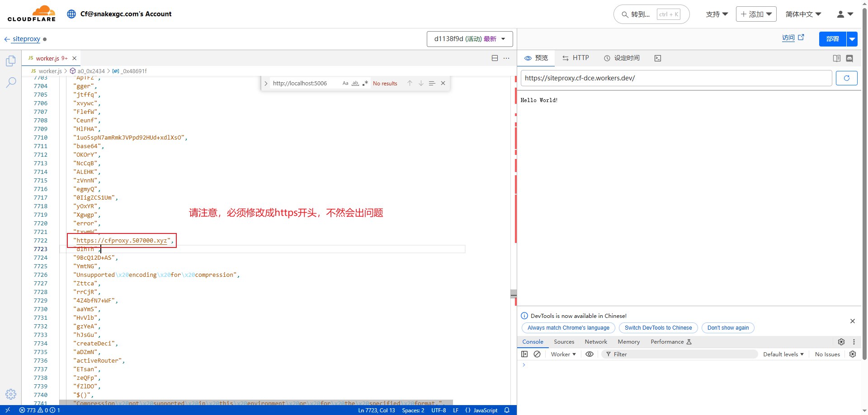Screen dimensions: 868x415
Task: Toggle Match Whole Word in find bar
Action: (x=355, y=83)
